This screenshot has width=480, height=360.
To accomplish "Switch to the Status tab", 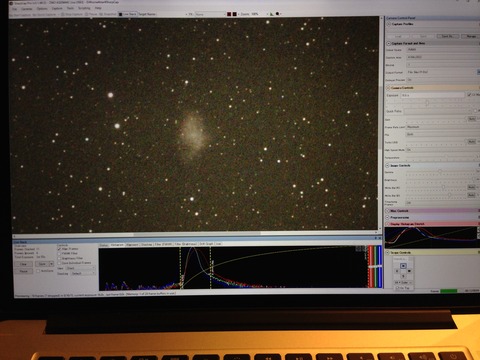I will coord(104,245).
